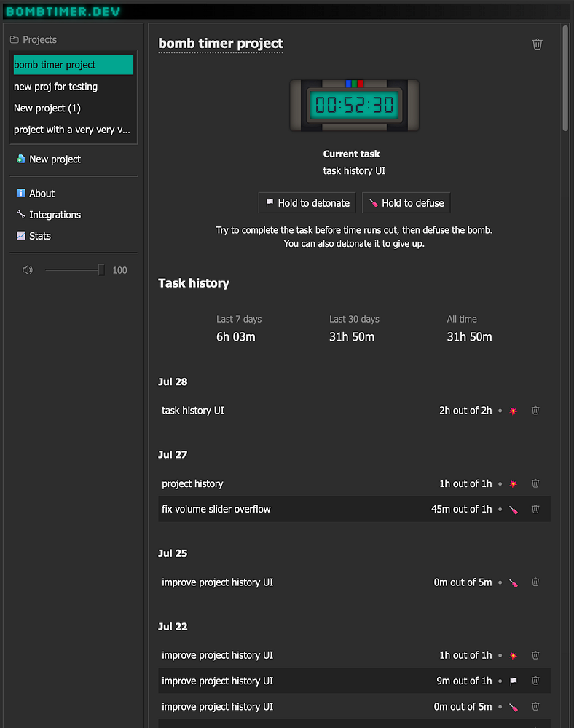
Task: Delete the Jul 25 improve project history UI entry
Action: 535,582
